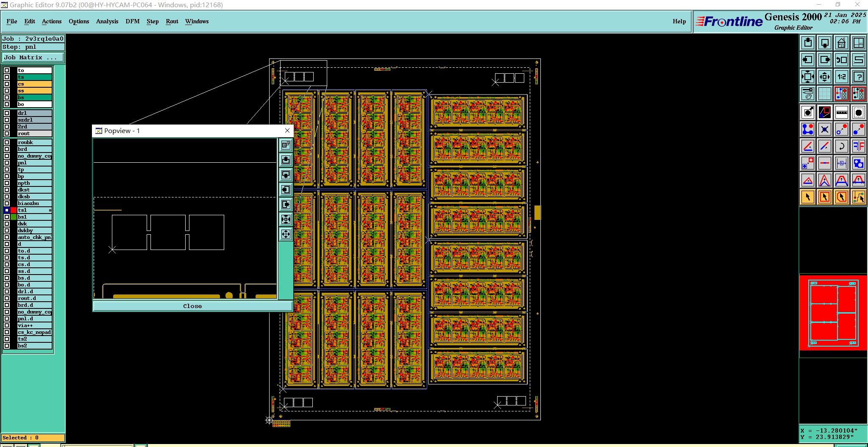Open the Analysis menu

pyautogui.click(x=107, y=21)
